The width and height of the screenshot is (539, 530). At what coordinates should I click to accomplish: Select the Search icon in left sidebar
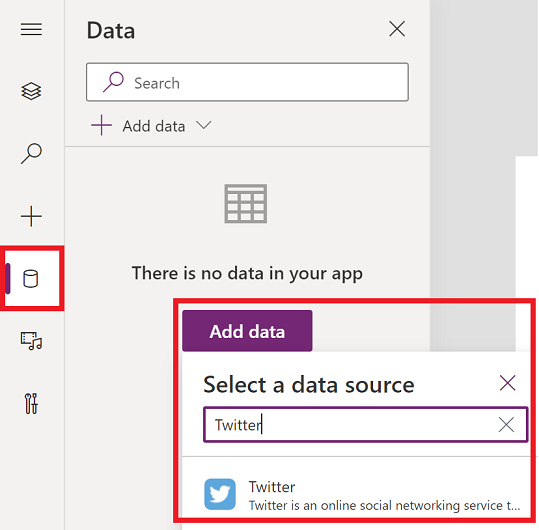point(31,153)
